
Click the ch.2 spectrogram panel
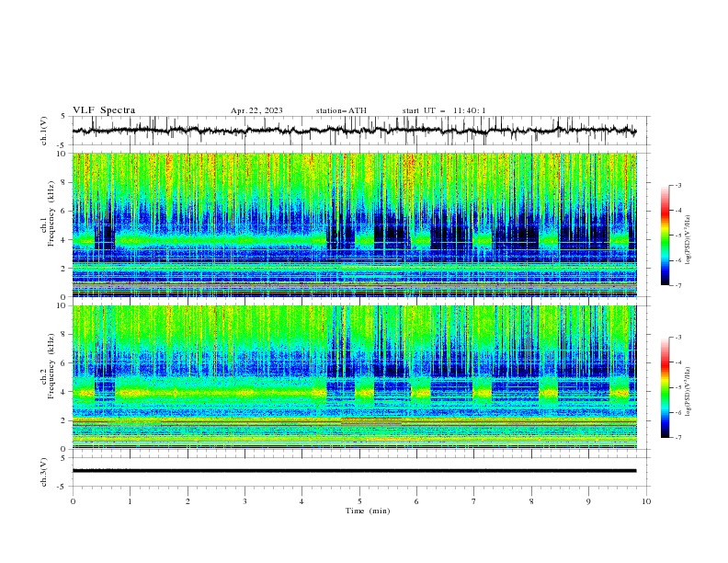[355, 377]
